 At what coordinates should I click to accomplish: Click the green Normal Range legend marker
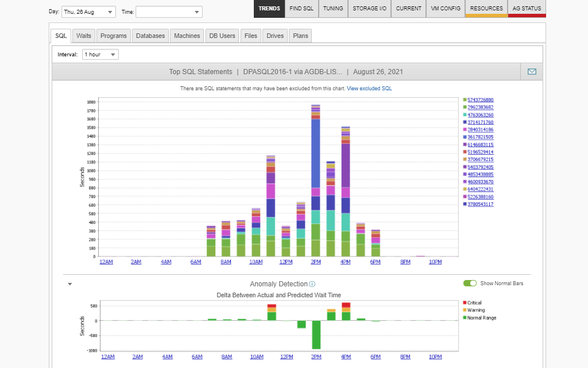pos(465,318)
